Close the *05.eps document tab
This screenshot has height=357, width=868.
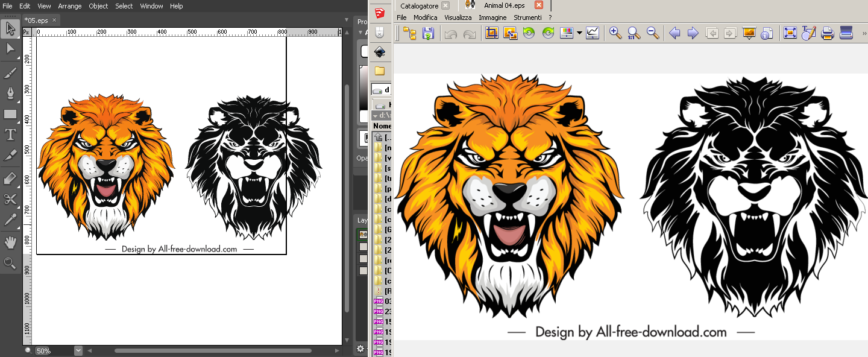(54, 20)
